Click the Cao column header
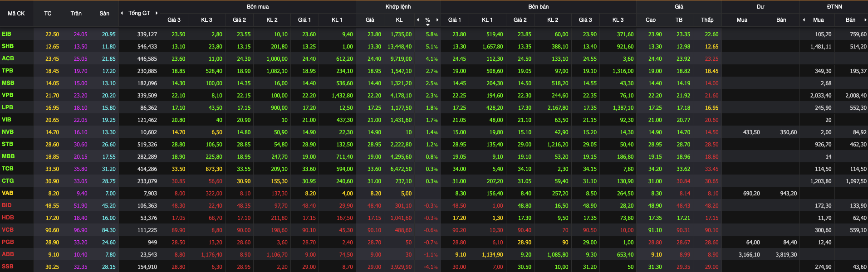 (651, 20)
